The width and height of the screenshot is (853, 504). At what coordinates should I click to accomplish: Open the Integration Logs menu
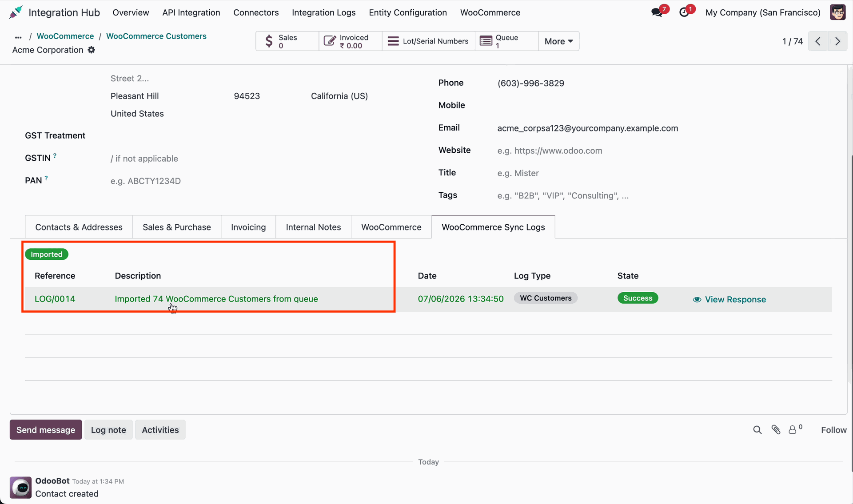click(323, 12)
